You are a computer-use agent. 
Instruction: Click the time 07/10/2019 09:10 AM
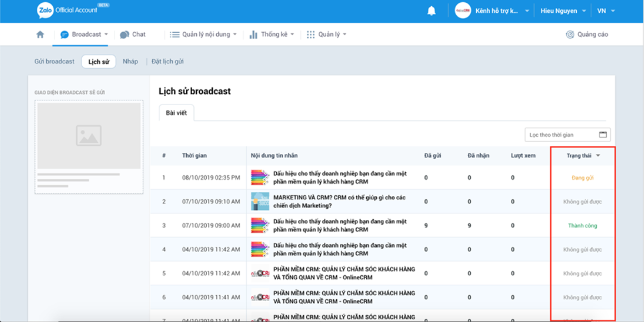coord(211,202)
